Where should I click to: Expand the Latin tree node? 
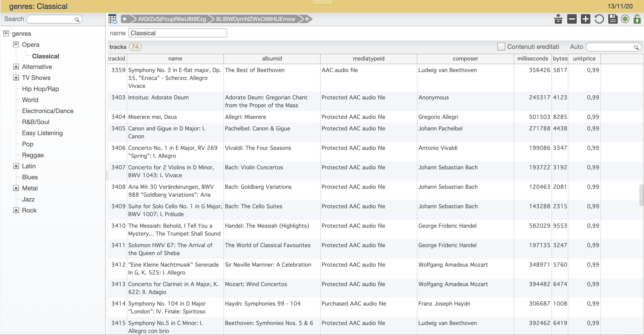coord(16,166)
